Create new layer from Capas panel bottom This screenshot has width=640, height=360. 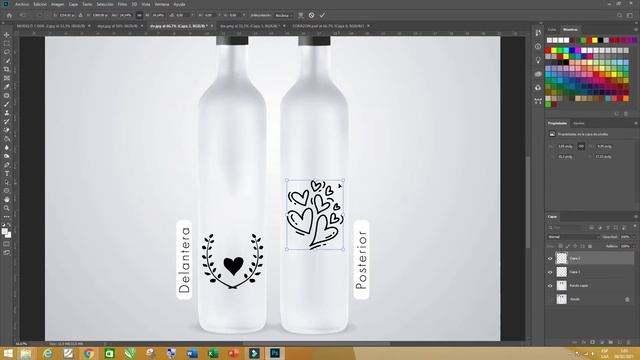pos(620,342)
